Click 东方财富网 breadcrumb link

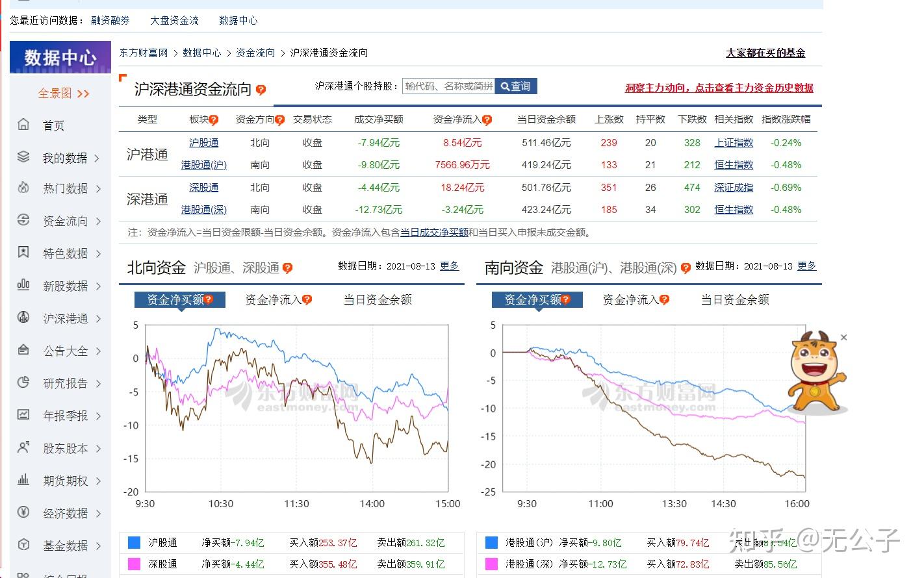tap(144, 53)
